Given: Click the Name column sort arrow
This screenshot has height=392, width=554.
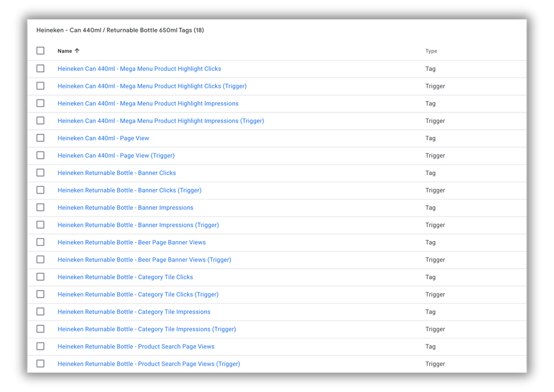Looking at the screenshot, I should [77, 51].
